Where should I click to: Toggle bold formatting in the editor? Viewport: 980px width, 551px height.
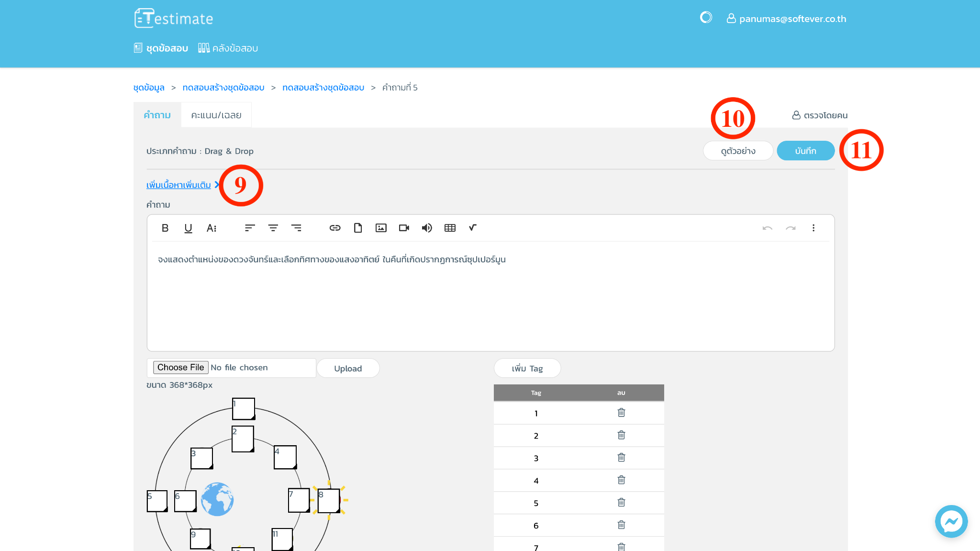[x=165, y=228]
